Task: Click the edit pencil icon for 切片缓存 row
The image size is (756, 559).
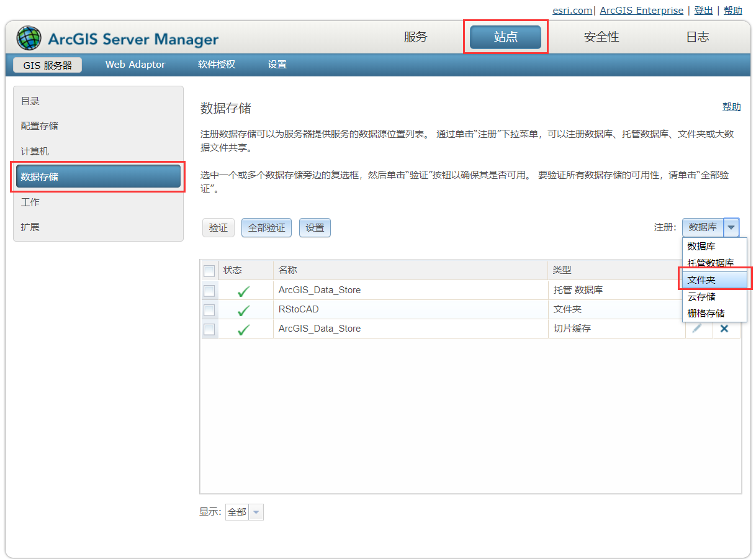Action: [x=698, y=329]
